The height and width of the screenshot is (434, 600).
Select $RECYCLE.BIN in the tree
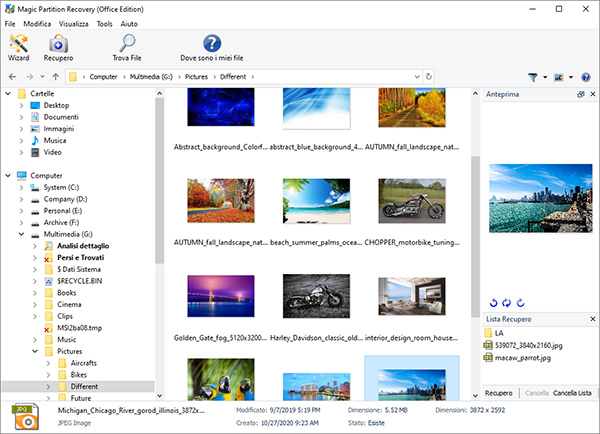(80, 281)
